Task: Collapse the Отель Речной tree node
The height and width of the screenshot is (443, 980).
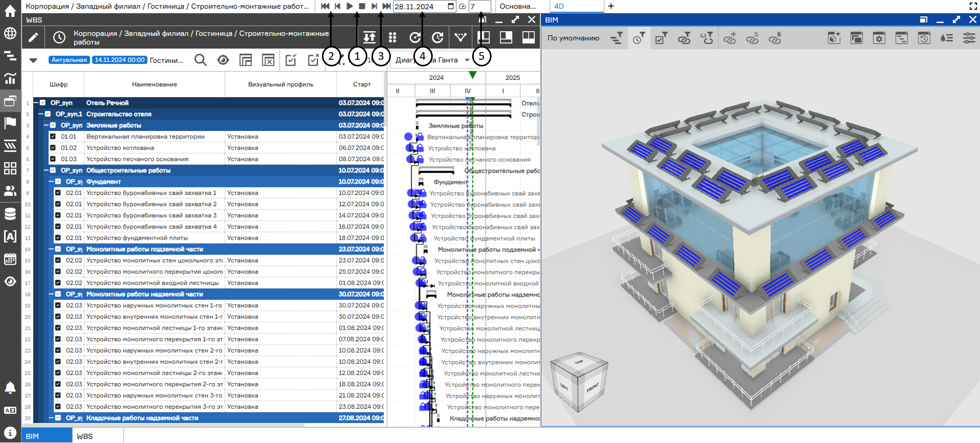Action: [36, 103]
